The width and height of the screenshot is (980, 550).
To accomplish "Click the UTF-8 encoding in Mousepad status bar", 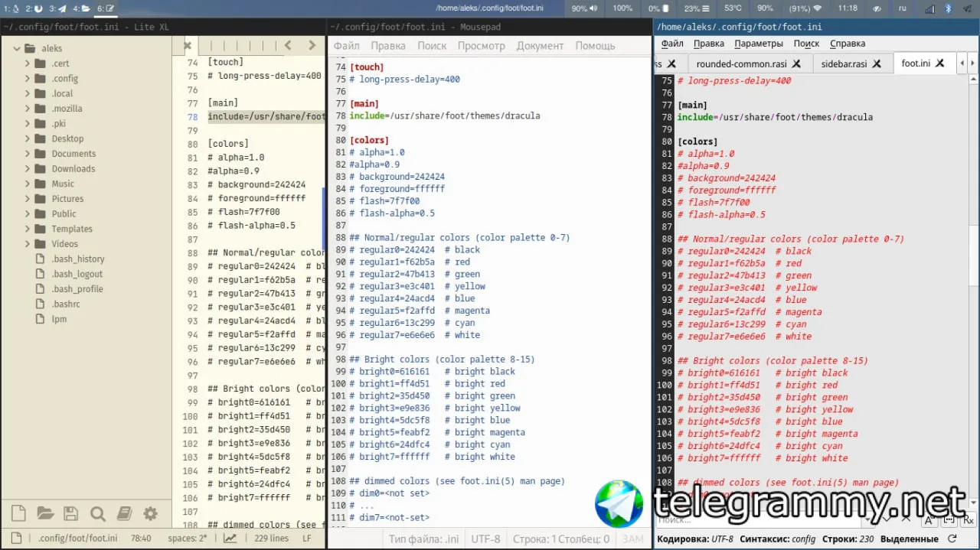I will 485,539.
